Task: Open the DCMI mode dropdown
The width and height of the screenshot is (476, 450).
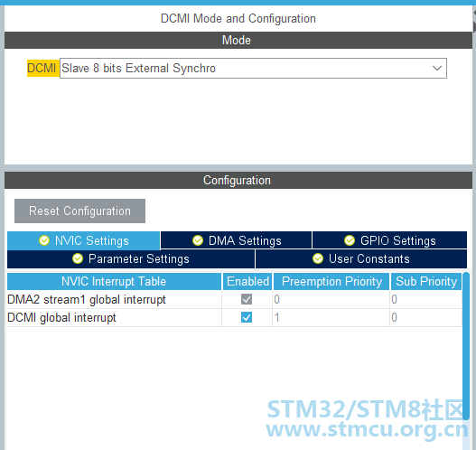Action: coord(253,69)
